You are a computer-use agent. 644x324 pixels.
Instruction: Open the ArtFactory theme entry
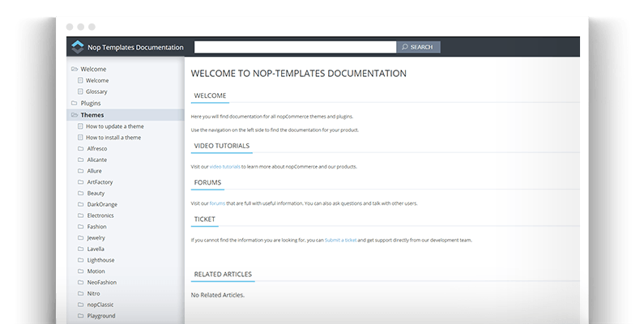100,182
